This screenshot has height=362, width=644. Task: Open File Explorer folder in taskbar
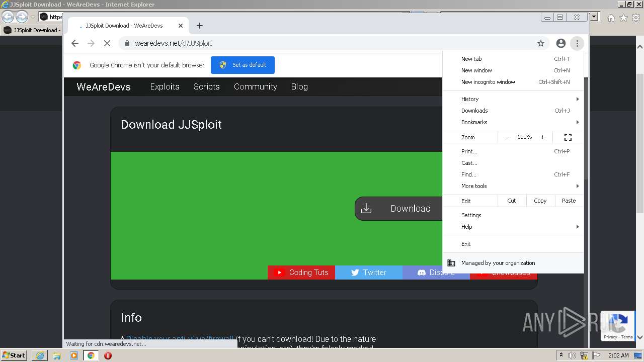coord(57,355)
